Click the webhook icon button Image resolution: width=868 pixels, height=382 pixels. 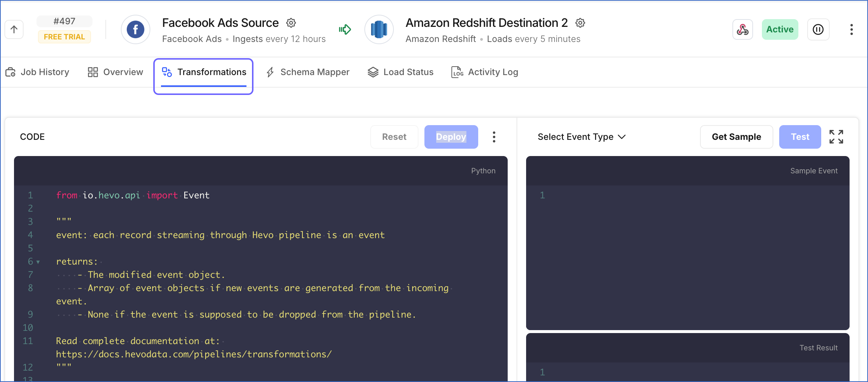[742, 29]
